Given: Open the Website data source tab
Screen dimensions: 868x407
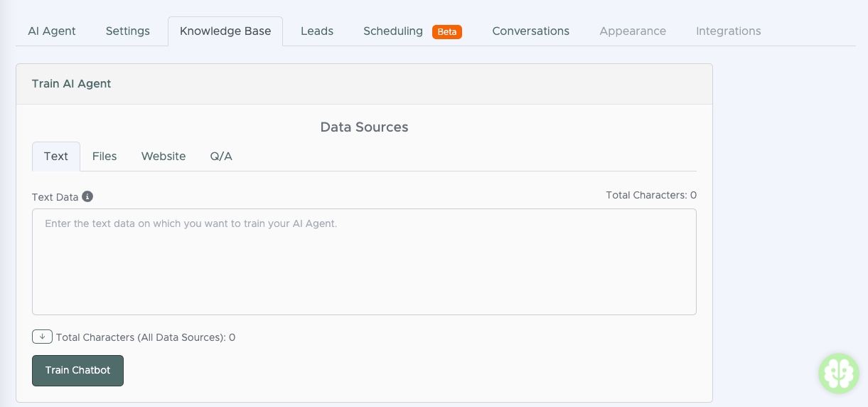Looking at the screenshot, I should tap(164, 157).
